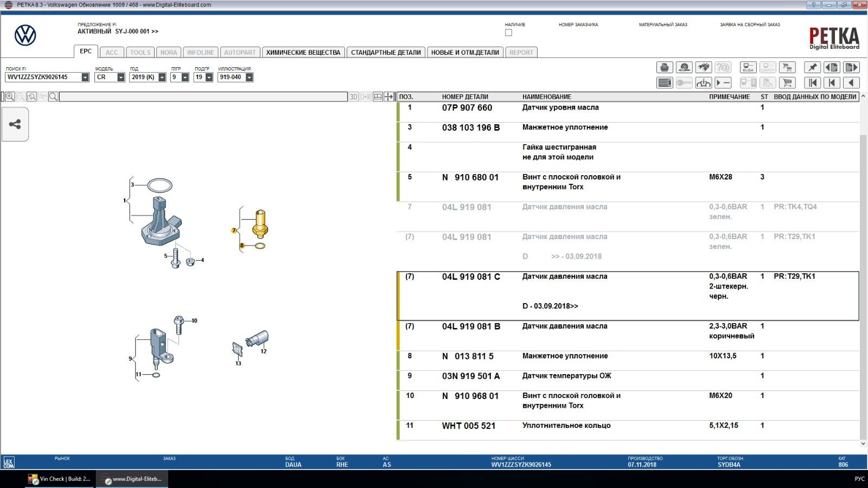This screenshot has height=488, width=868.
Task: Click the illustration search input field
Action: pyautogui.click(x=203, y=97)
